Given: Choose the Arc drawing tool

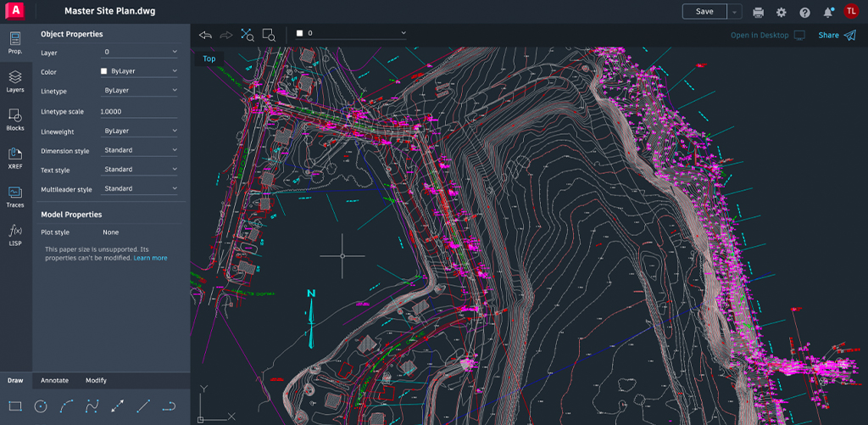Looking at the screenshot, I should pyautogui.click(x=66, y=406).
